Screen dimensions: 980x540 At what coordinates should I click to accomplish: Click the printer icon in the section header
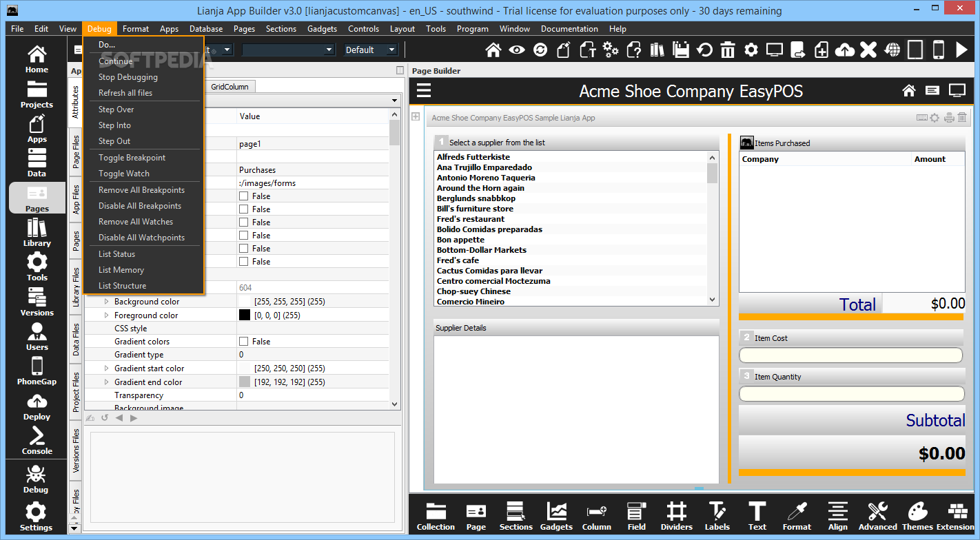tap(949, 118)
